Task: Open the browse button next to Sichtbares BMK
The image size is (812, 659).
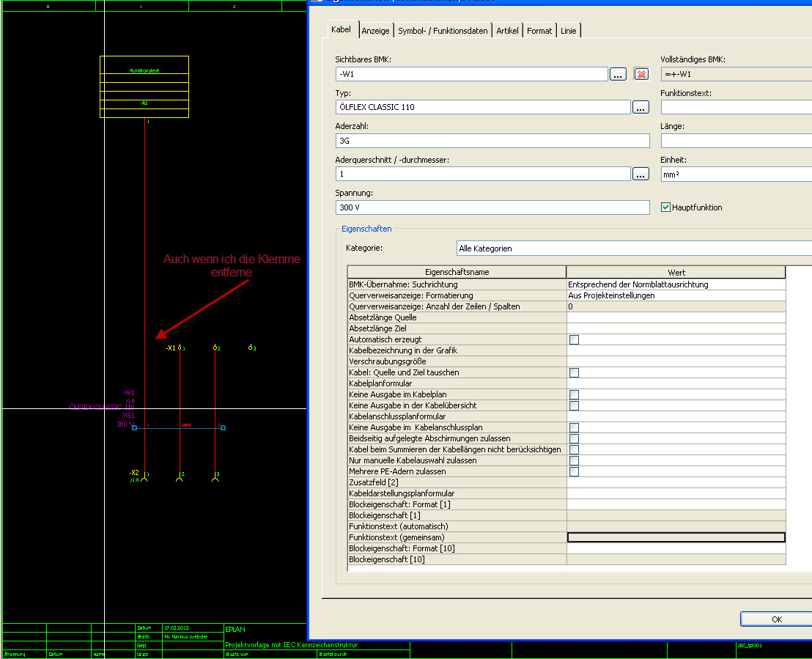Action: (618, 74)
